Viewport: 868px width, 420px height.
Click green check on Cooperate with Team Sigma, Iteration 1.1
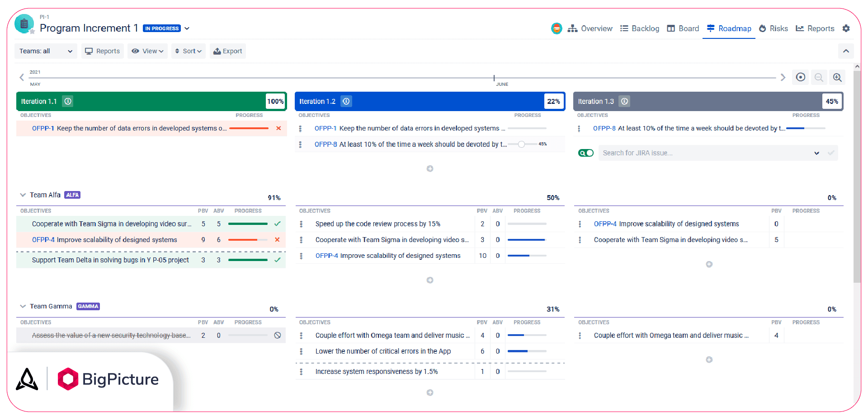click(277, 224)
